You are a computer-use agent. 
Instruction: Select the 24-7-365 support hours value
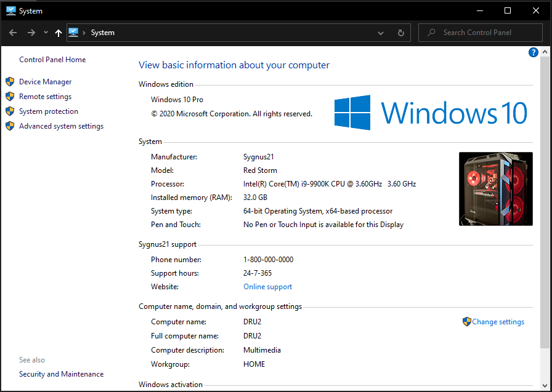click(x=258, y=273)
